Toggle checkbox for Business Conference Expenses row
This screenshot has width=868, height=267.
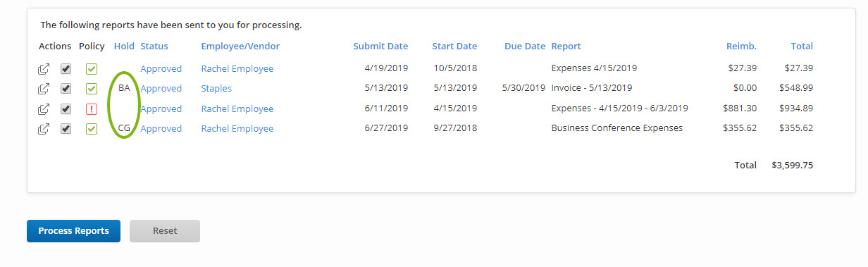pos(66,129)
